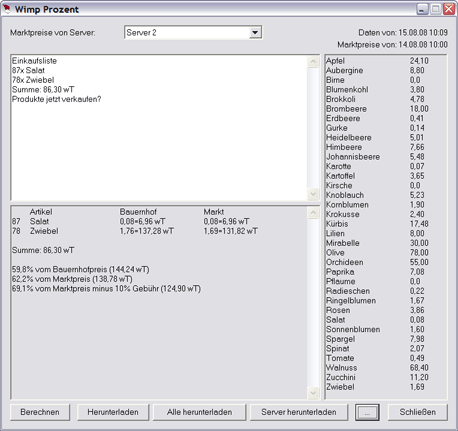This screenshot has width=458, height=431.
Task: Open the Server 2 dropdown arrow
Action: tap(255, 33)
